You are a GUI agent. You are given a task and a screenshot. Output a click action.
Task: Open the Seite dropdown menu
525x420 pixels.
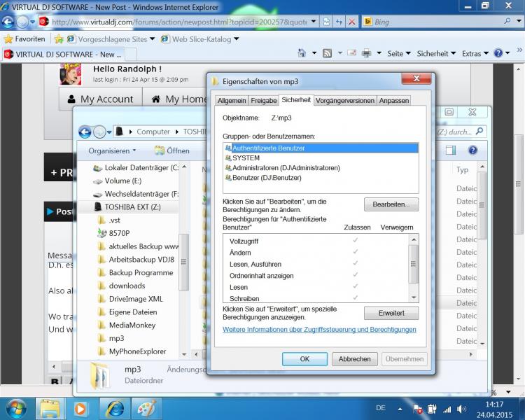coord(398,53)
